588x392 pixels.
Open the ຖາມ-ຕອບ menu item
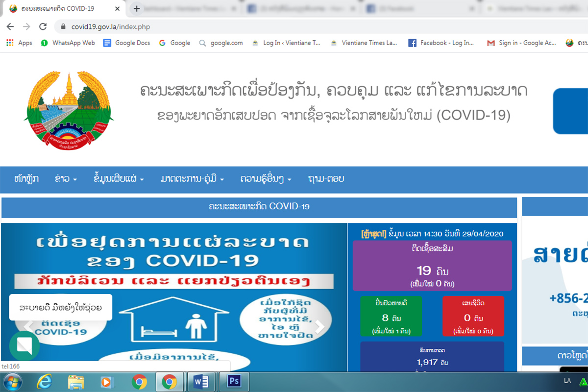[x=326, y=179]
